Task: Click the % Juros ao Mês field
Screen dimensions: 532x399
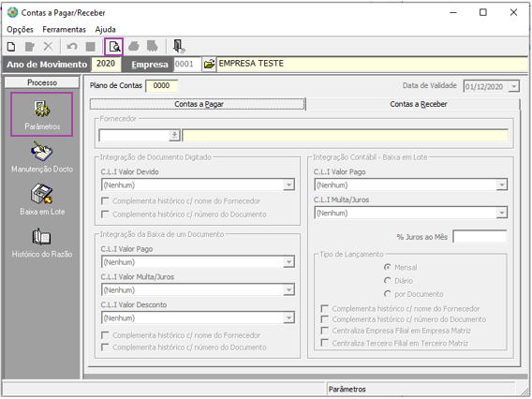Action: (x=480, y=236)
